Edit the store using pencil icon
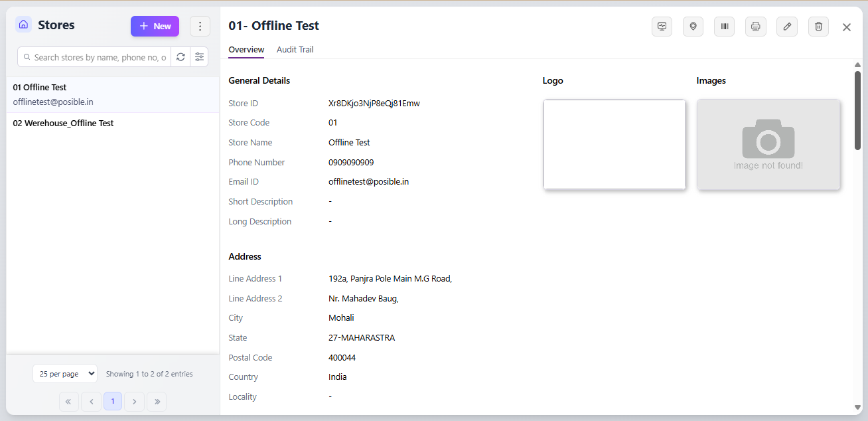 (787, 27)
